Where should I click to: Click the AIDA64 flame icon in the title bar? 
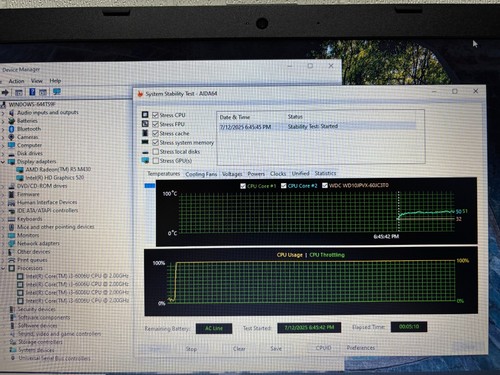[140, 94]
